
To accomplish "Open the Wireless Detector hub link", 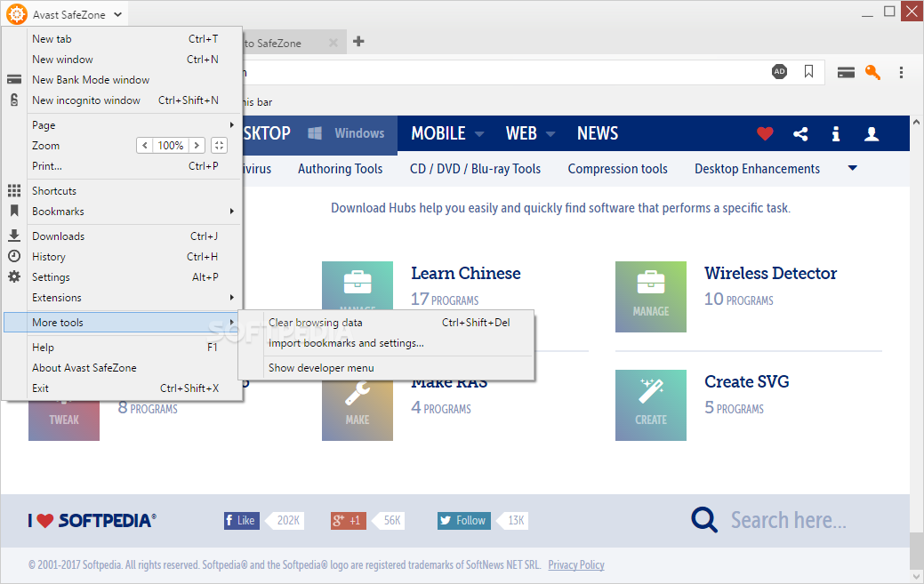I will [x=770, y=273].
